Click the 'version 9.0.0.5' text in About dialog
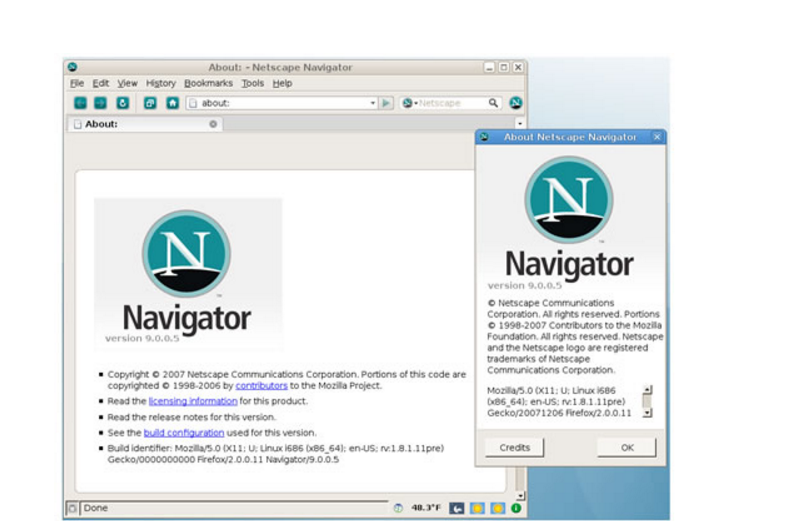Viewport: 790px width, 527px height. pos(524,285)
